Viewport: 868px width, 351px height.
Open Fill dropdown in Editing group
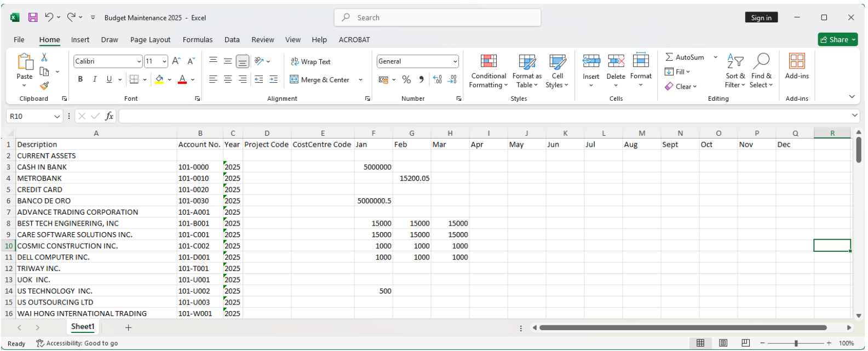pos(677,72)
